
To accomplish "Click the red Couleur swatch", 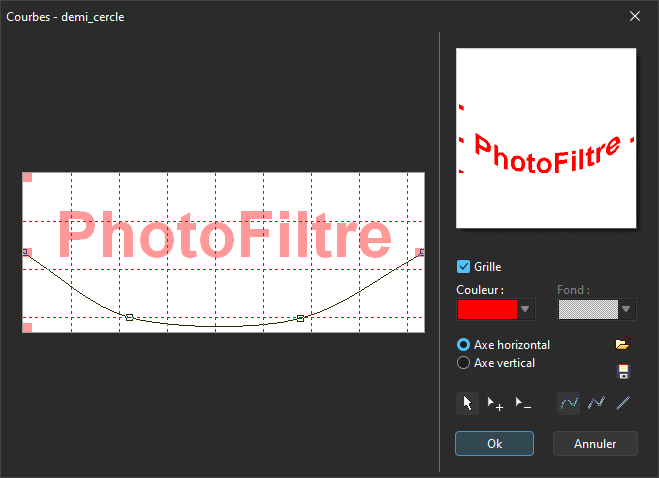I will (487, 309).
